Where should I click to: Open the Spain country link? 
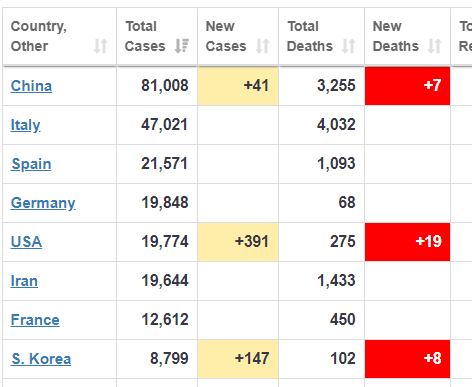(x=31, y=164)
